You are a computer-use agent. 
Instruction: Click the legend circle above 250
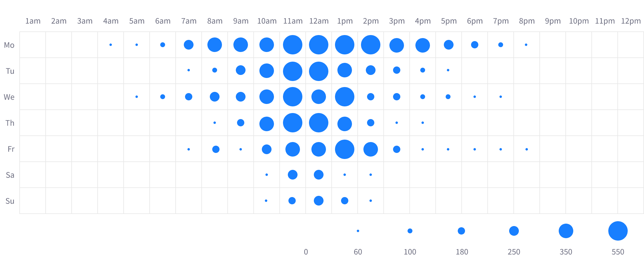click(x=514, y=231)
